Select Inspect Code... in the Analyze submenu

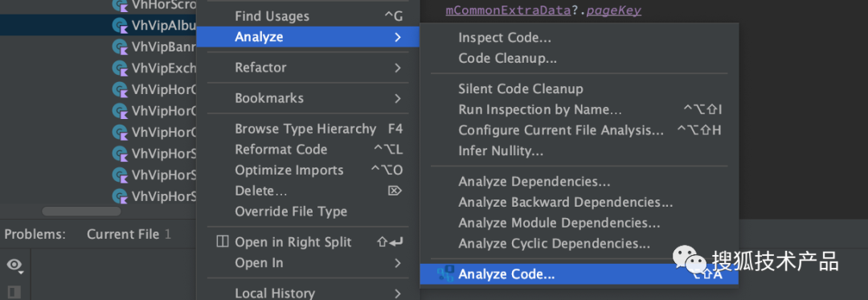pos(579,38)
